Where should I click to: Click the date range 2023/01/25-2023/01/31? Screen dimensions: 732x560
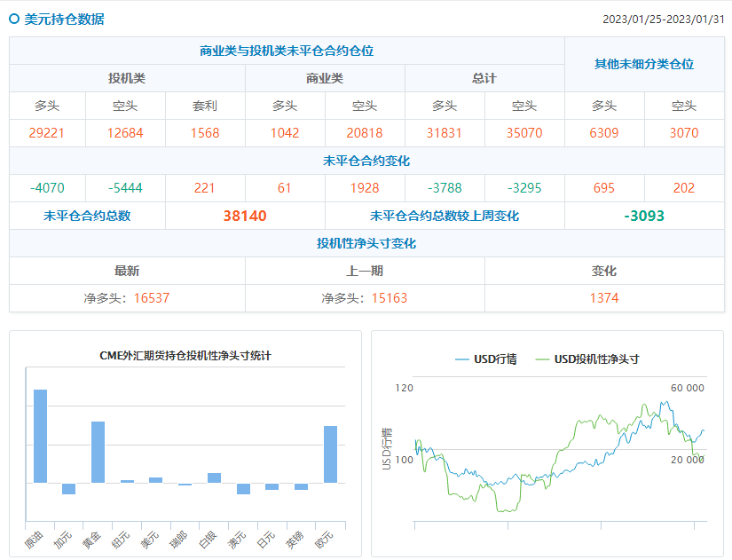[663, 20]
